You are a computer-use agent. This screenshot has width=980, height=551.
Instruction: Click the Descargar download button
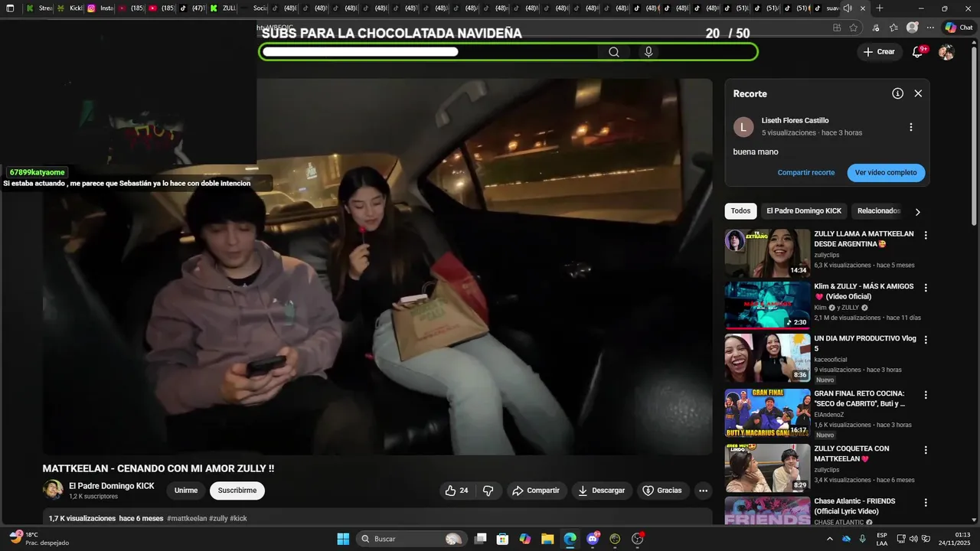601,491
